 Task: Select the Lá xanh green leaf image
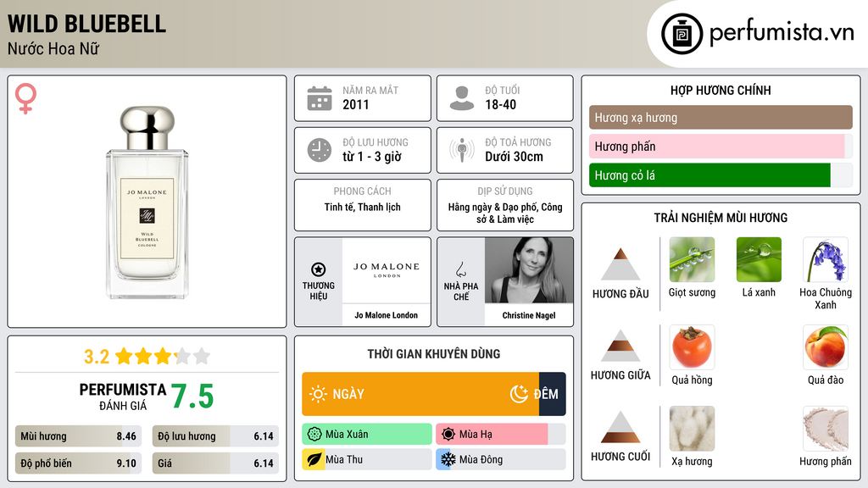(x=759, y=259)
